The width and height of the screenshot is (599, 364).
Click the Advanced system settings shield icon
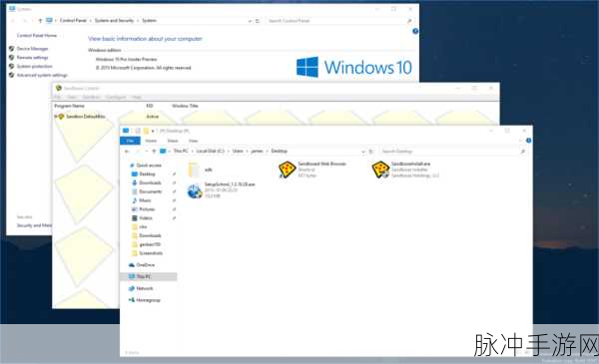click(11, 75)
